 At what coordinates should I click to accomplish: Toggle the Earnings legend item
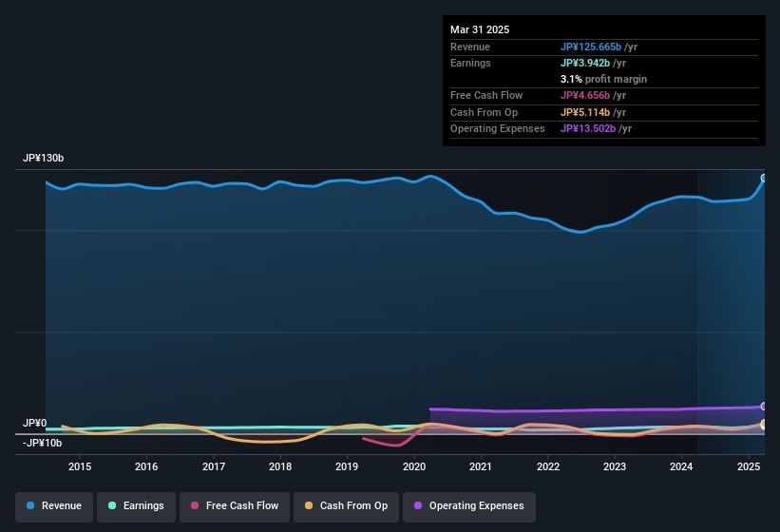[136, 506]
